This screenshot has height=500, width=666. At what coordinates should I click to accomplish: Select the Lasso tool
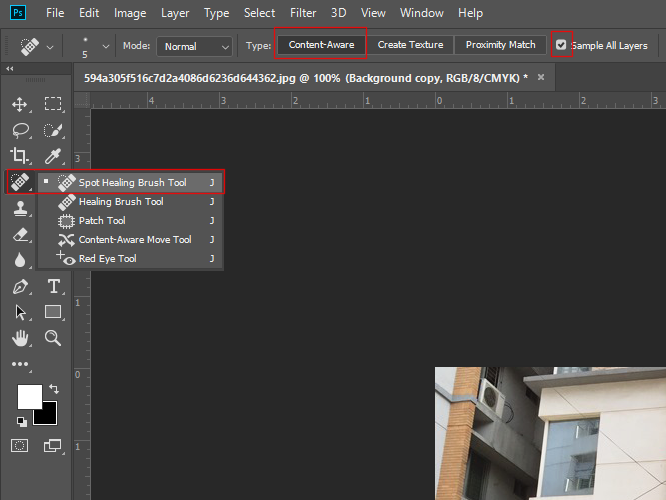[20, 130]
